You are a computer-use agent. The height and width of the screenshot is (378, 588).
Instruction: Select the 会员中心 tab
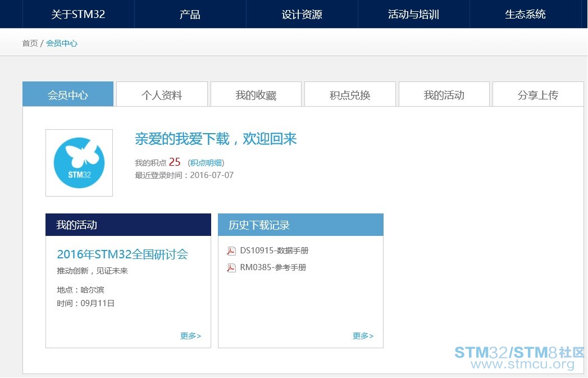[x=68, y=94]
